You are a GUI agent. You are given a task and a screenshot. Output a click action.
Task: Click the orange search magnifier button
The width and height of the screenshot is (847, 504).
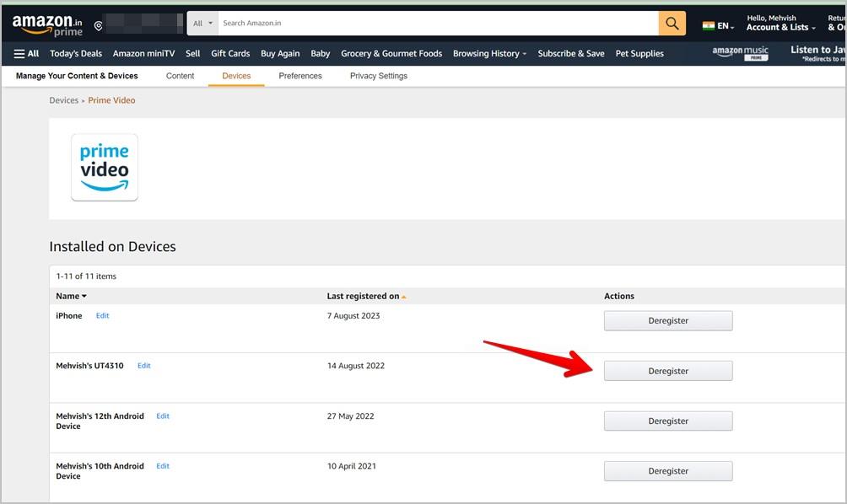click(x=672, y=24)
